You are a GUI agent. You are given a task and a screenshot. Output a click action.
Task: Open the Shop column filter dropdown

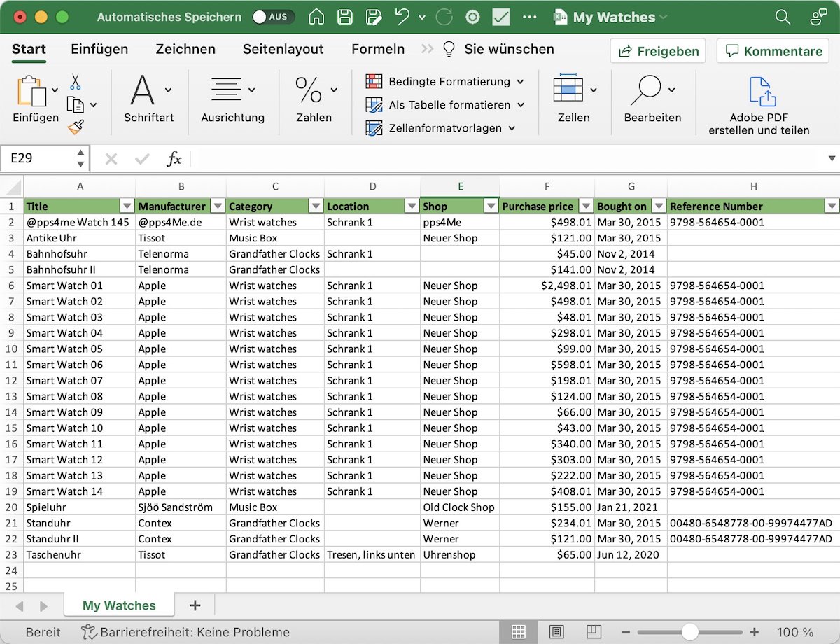click(491, 206)
